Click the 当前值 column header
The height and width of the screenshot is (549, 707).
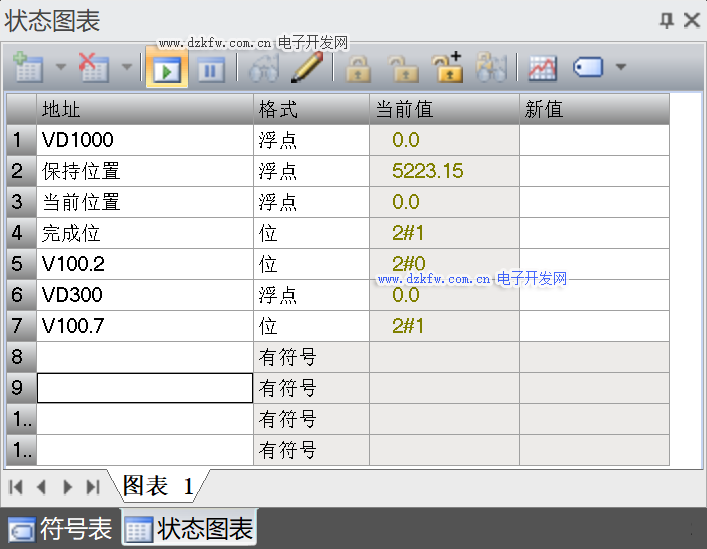tap(444, 109)
